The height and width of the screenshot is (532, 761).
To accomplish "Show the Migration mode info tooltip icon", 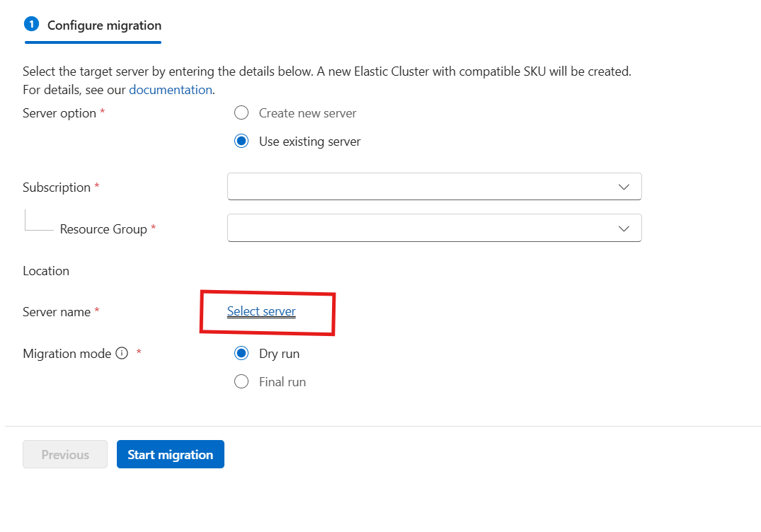I will pos(122,354).
